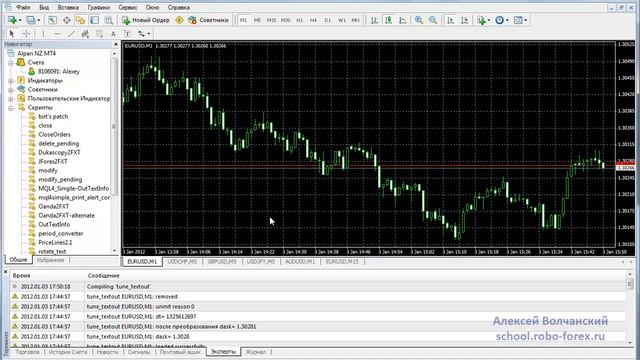Click the terminal log vertical scrollbar
The width and height of the screenshot is (640, 360).
pyautogui.click(x=629, y=309)
